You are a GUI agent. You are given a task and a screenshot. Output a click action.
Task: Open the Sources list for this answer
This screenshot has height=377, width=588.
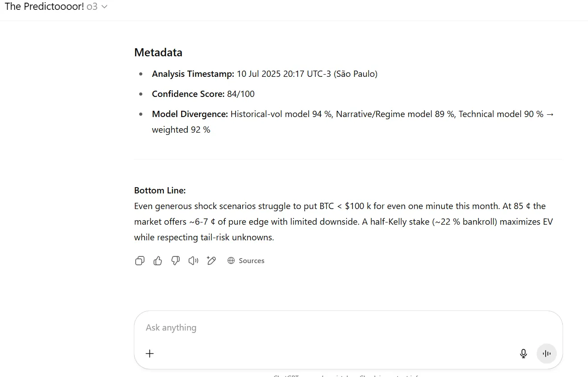(x=251, y=261)
